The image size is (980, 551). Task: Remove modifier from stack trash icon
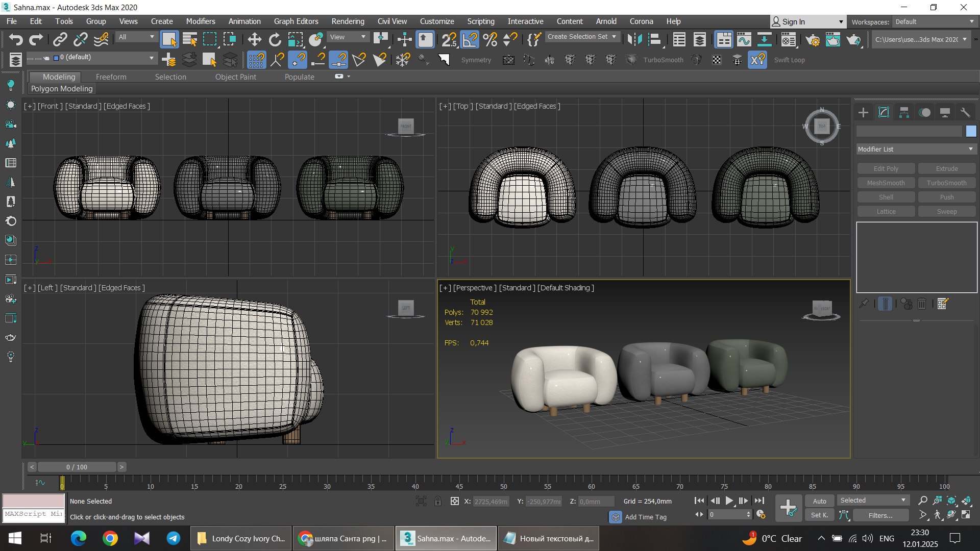922,304
